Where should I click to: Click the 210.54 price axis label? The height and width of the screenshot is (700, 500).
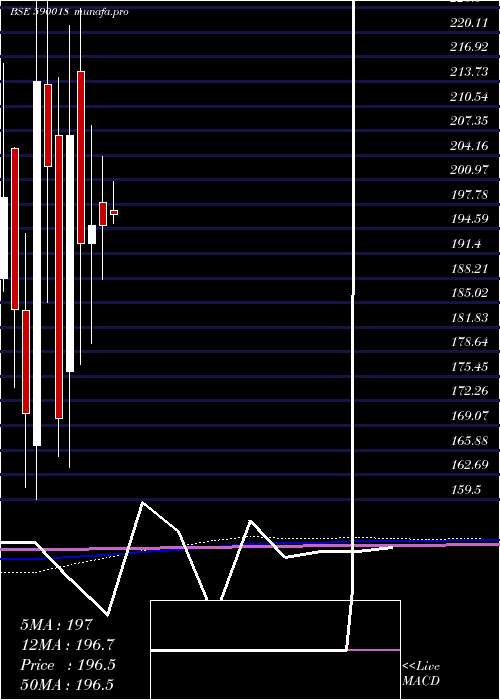(x=469, y=96)
